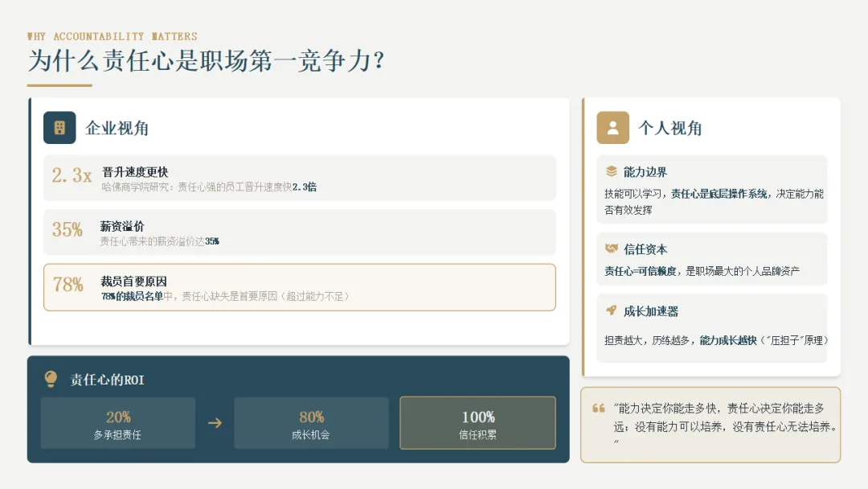Click the 20% 多承担责任 box
The width and height of the screenshot is (868, 489).
click(118, 423)
